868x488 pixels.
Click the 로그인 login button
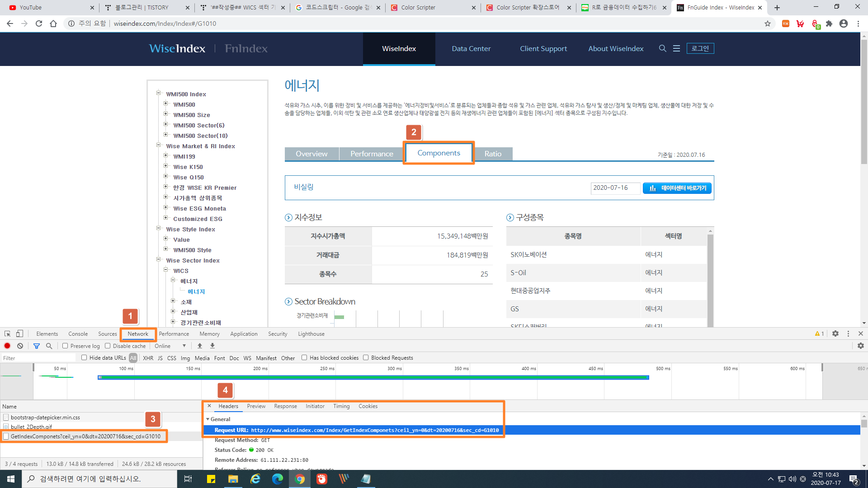click(x=700, y=48)
